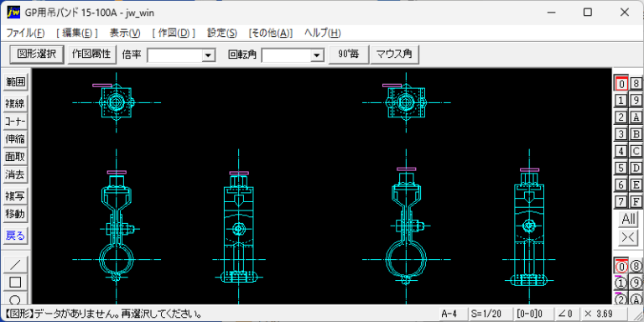Toggle layer 9 square button

(636, 101)
